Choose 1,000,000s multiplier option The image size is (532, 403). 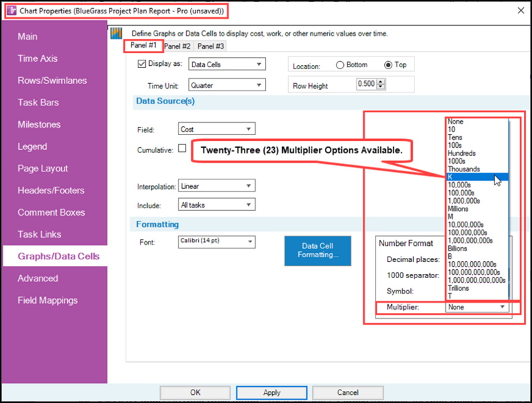(x=477, y=201)
